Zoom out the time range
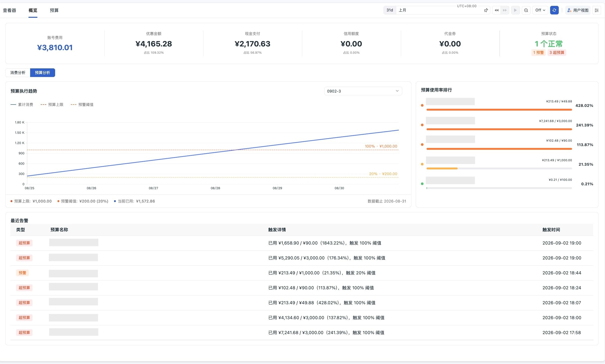The height and width of the screenshot is (364, 605). point(526,10)
